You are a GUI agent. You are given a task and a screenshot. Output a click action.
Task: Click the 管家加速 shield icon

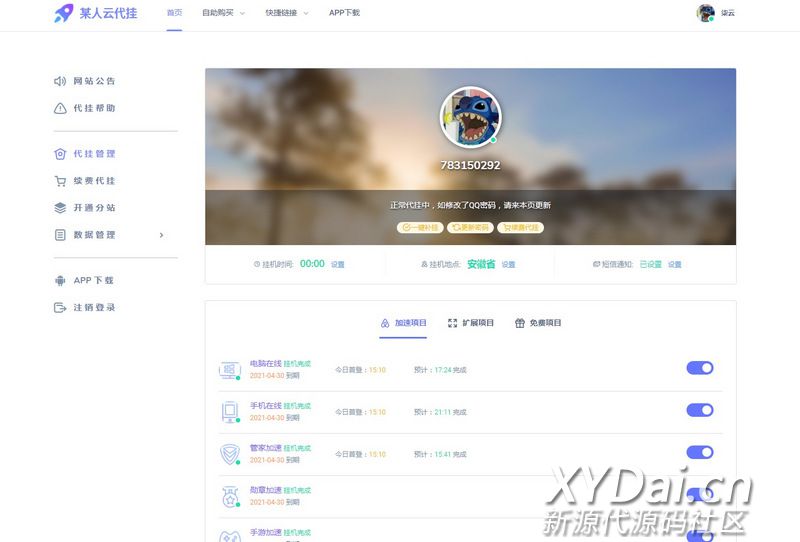[x=230, y=454]
